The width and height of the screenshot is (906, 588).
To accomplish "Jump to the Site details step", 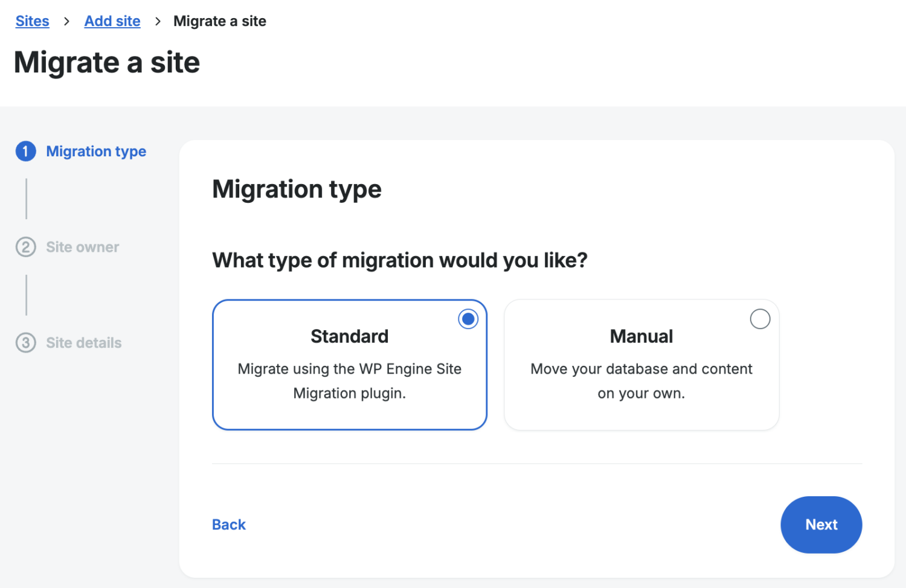I will tap(84, 343).
